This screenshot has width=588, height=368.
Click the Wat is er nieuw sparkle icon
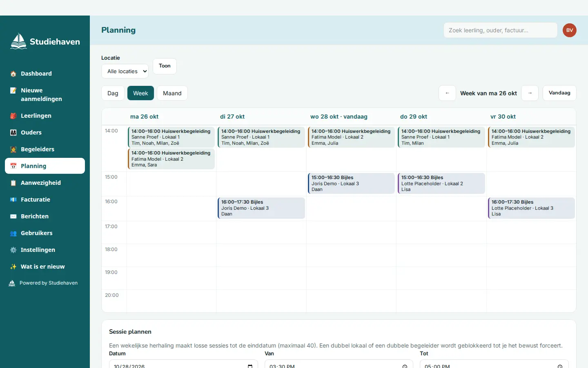tap(13, 267)
